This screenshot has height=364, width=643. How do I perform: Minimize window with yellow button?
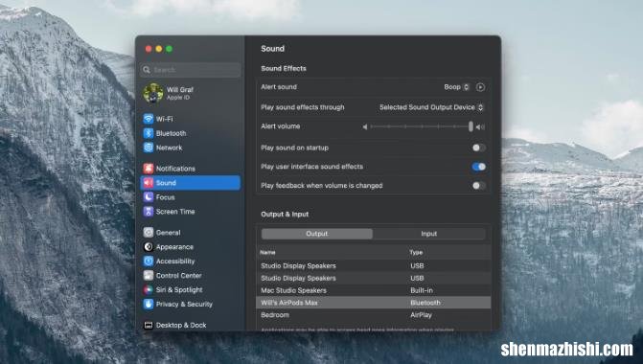pos(159,49)
